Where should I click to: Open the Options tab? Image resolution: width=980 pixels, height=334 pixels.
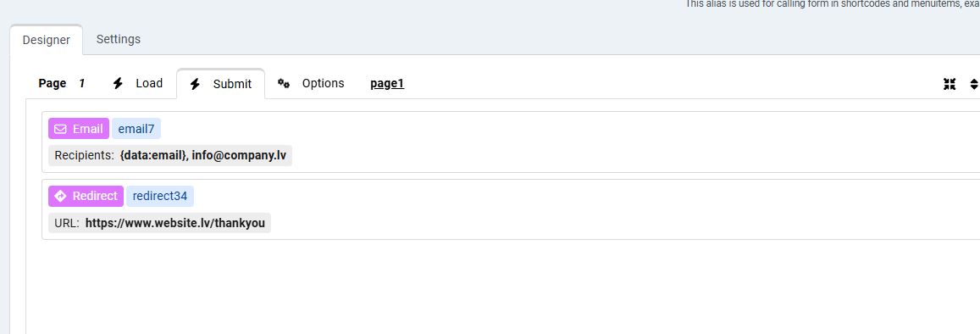(311, 83)
